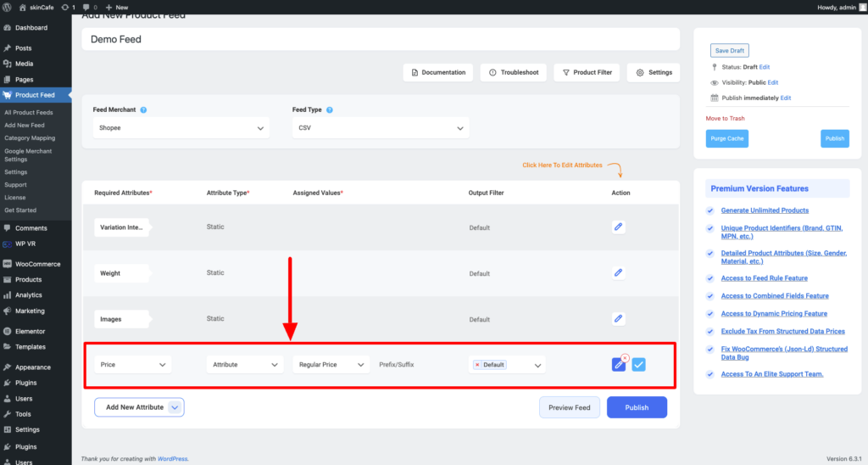868x465 pixels.
Task: Open the updates indicator in admin bar
Action: (68, 7)
